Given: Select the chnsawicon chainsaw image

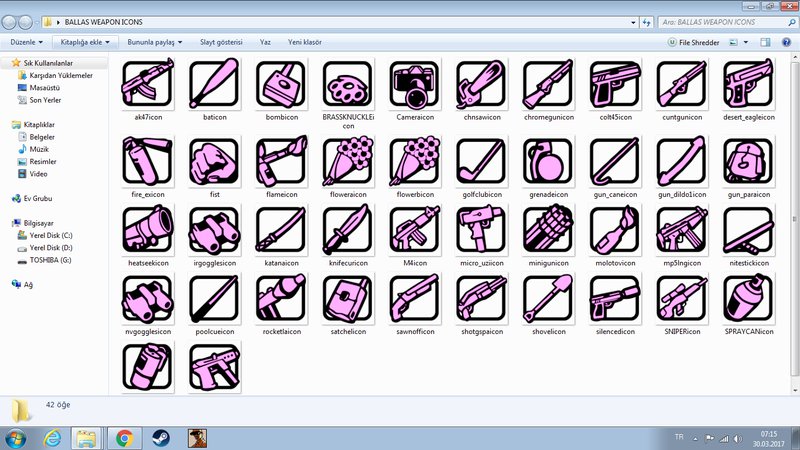Looking at the screenshot, I should (482, 84).
